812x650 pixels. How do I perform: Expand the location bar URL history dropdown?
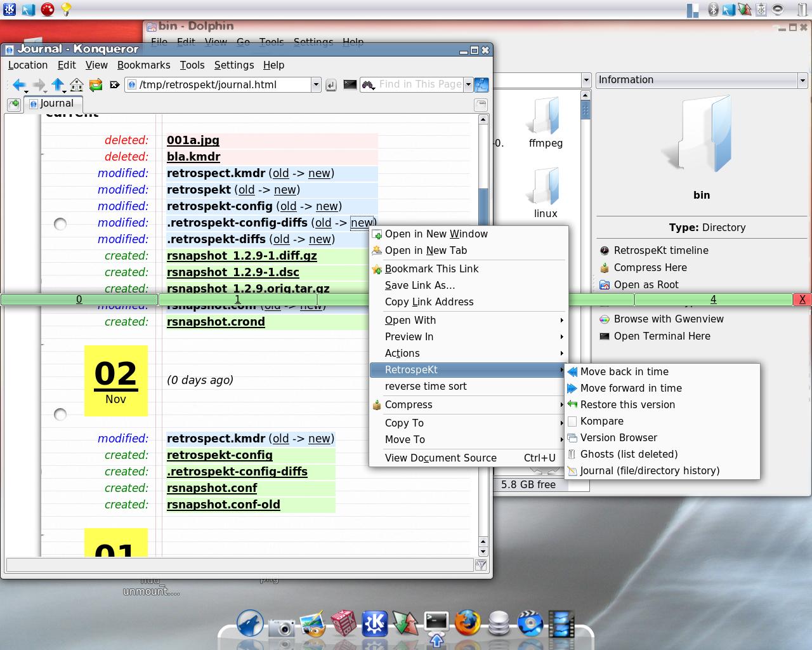pos(316,84)
